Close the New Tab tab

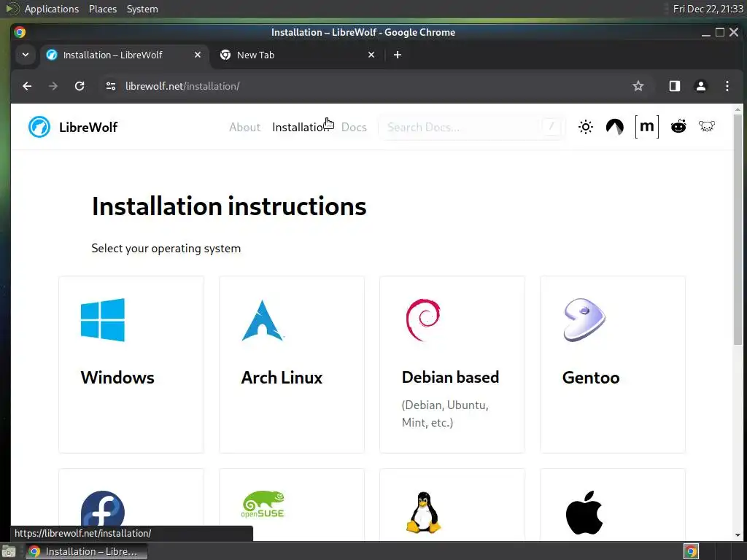(x=371, y=55)
